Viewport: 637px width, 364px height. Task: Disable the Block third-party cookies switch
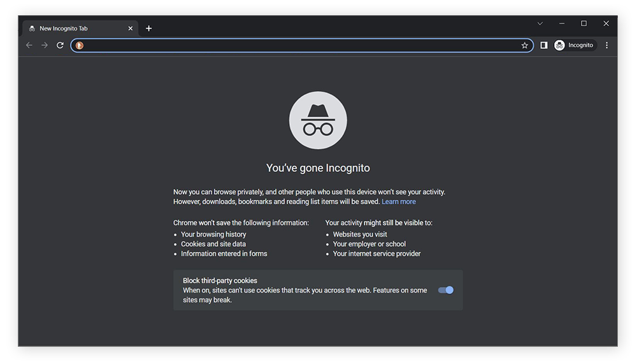446,290
